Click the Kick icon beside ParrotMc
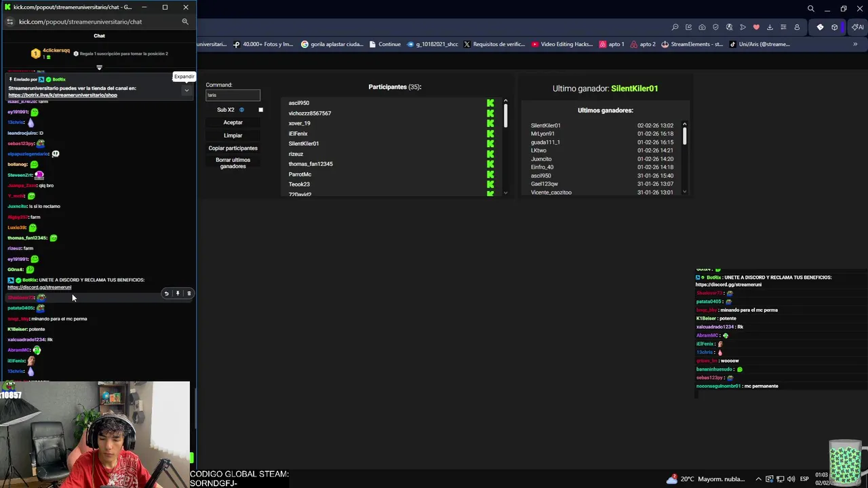Viewport: 868px width, 488px height. coord(490,174)
